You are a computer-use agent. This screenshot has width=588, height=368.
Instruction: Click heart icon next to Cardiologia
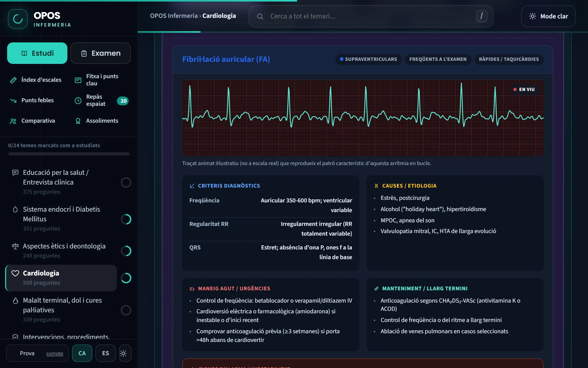(15, 273)
